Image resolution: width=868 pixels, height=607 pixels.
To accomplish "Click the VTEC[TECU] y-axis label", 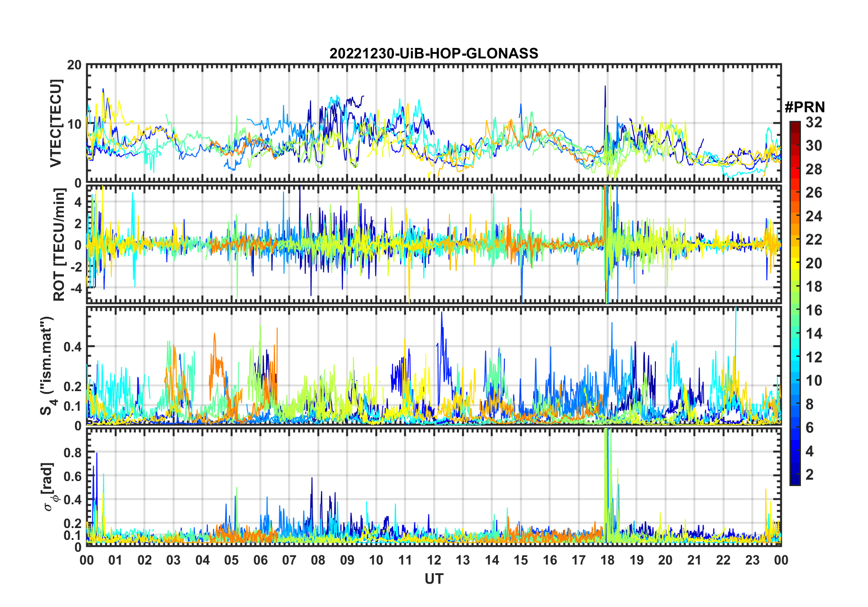I will point(56,124).
